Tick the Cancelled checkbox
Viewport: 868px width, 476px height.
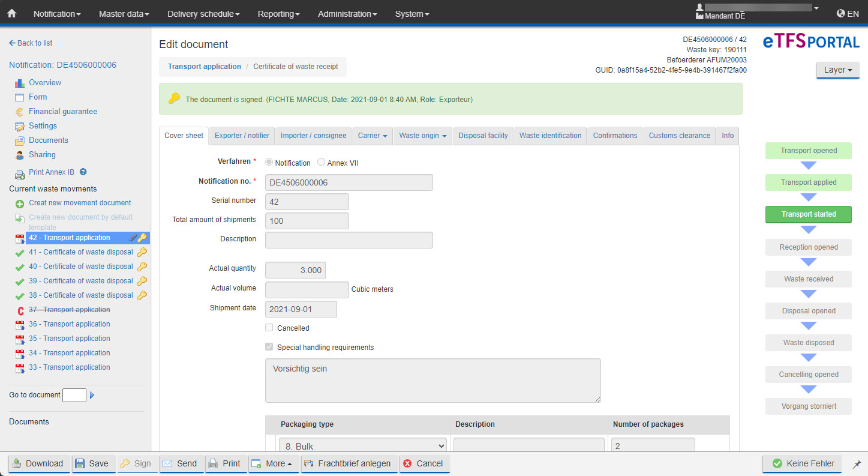269,328
